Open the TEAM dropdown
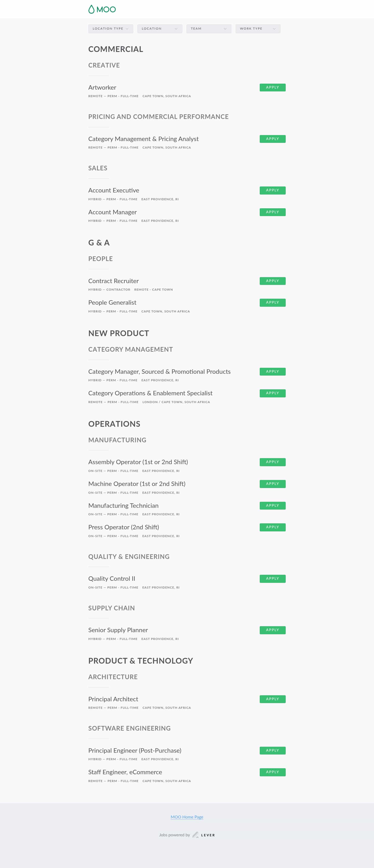The height and width of the screenshot is (868, 374). click(x=209, y=29)
